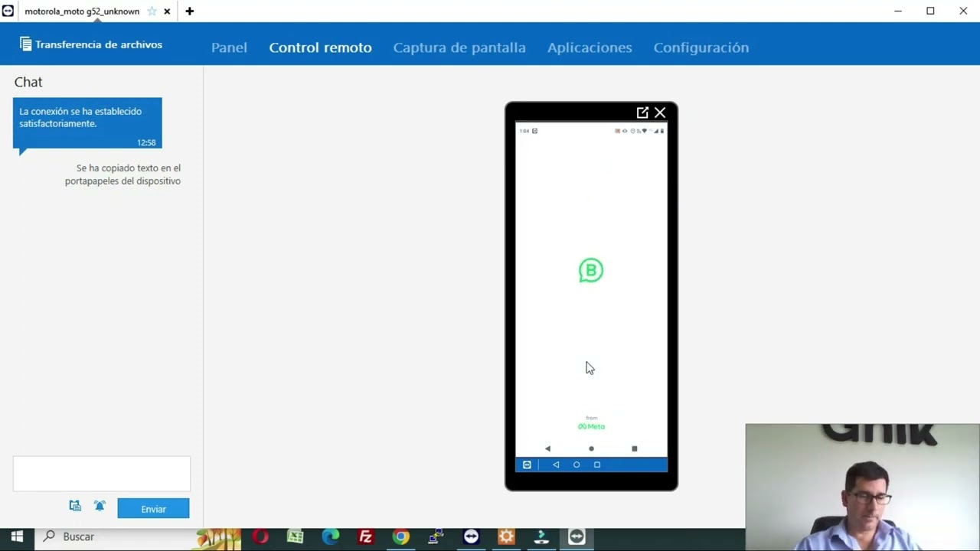Pop out the remote phone screen
The width and height of the screenshot is (980, 551).
[x=642, y=112]
